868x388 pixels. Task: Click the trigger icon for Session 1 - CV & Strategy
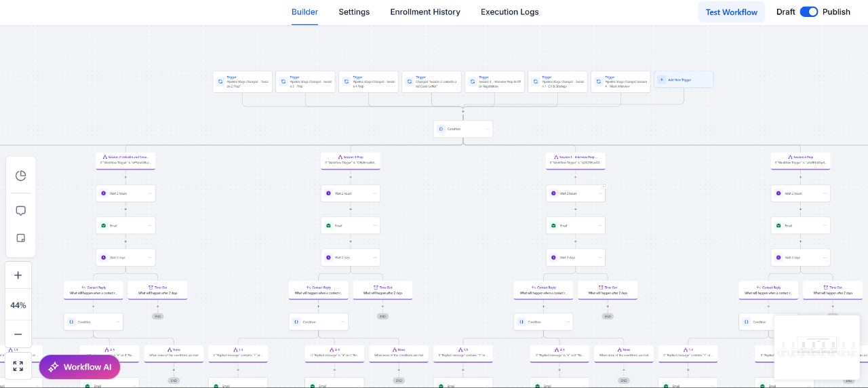tap(536, 81)
